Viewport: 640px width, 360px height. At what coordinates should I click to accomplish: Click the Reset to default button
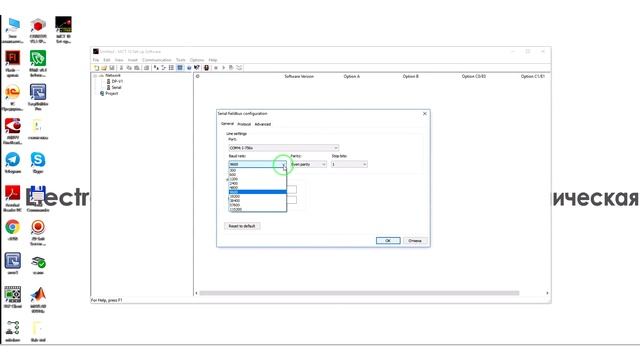click(x=242, y=226)
